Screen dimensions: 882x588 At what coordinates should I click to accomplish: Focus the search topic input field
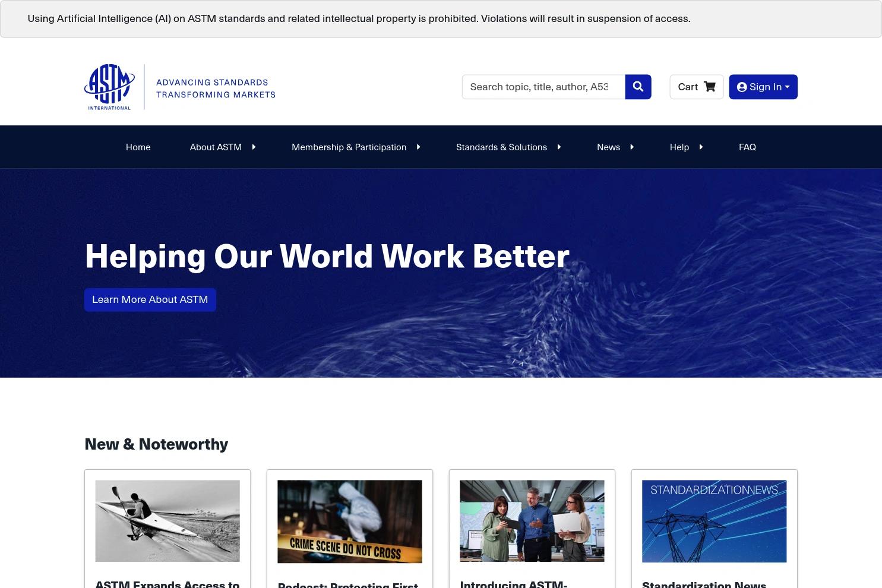click(x=543, y=87)
